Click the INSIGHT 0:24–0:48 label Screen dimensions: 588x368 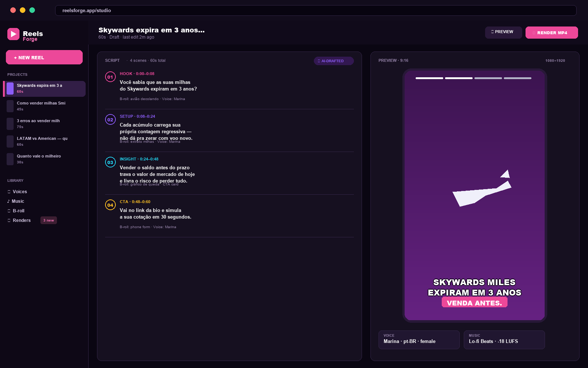[x=139, y=159]
